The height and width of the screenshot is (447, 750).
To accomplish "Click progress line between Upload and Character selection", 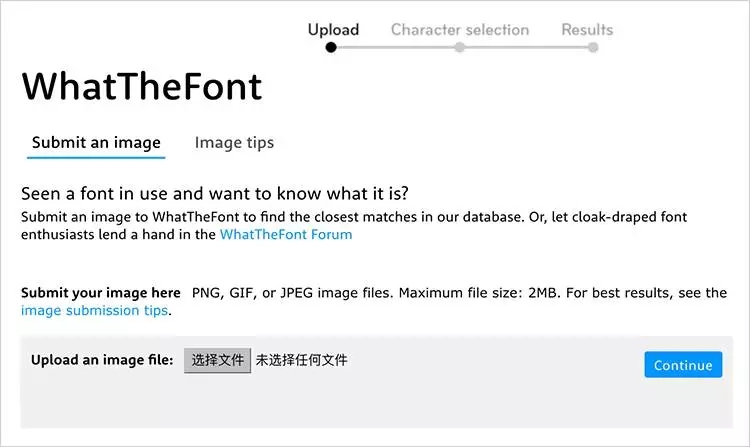I will 395,46.
